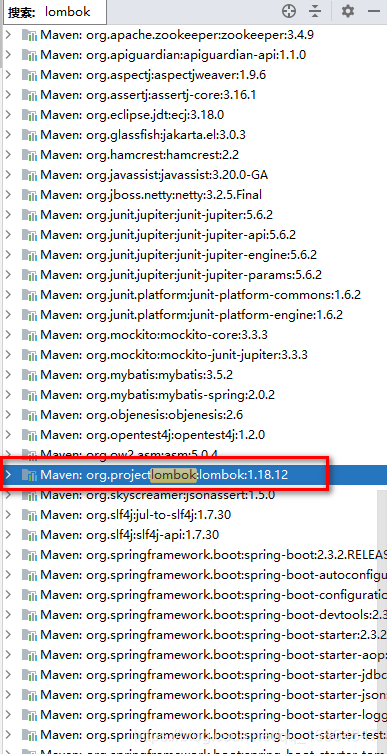This screenshot has height=754, width=387.
Task: Expand the netty:3.2.5.Final node
Action: tap(8, 195)
